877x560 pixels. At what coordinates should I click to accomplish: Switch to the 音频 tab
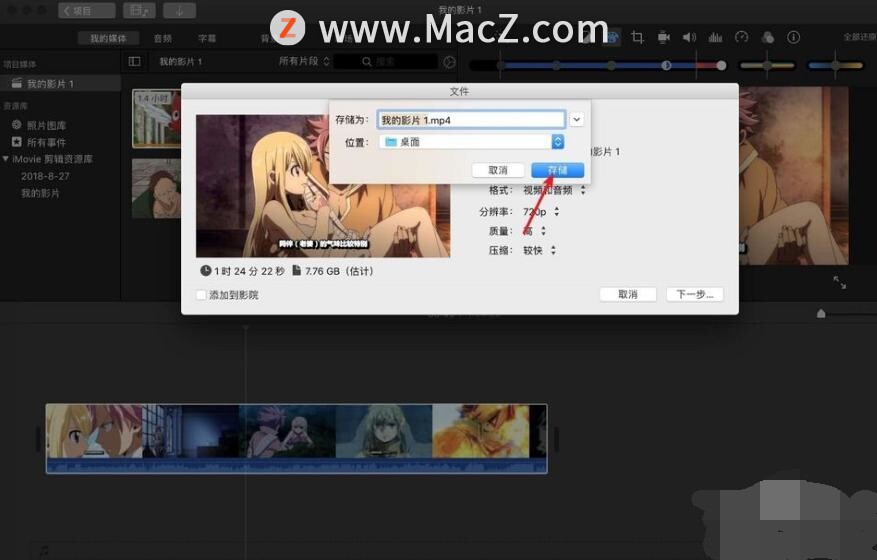coord(163,38)
